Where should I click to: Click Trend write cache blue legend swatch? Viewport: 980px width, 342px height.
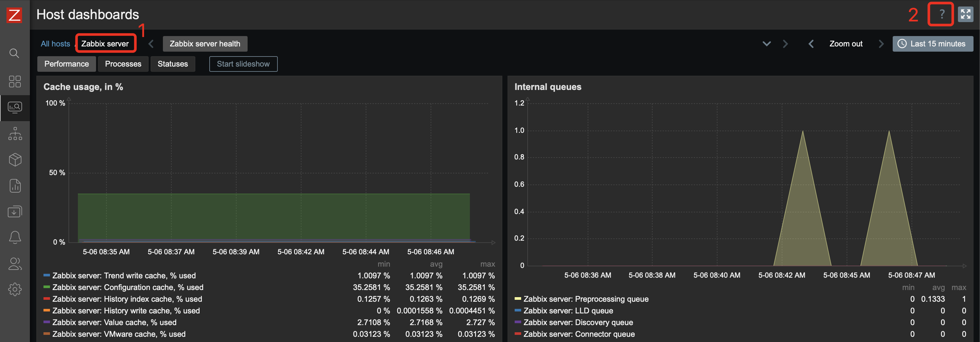coord(47,275)
